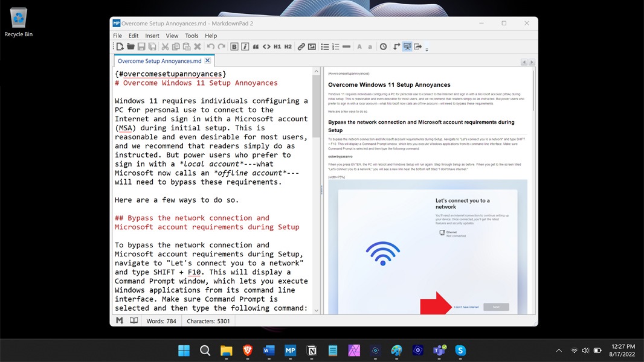This screenshot has height=362, width=644.
Task: Click the New Document toolbar icon
Action: [x=120, y=46]
